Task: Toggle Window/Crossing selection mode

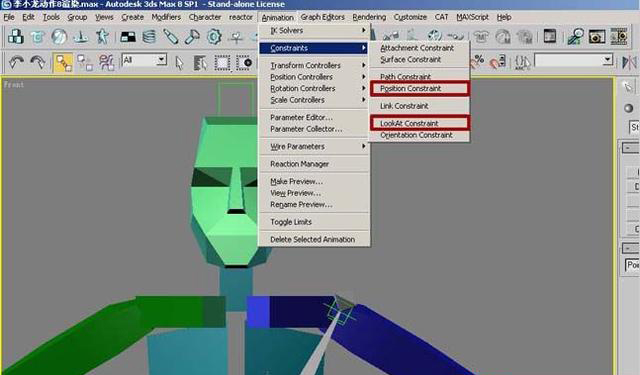Action: coord(244,63)
